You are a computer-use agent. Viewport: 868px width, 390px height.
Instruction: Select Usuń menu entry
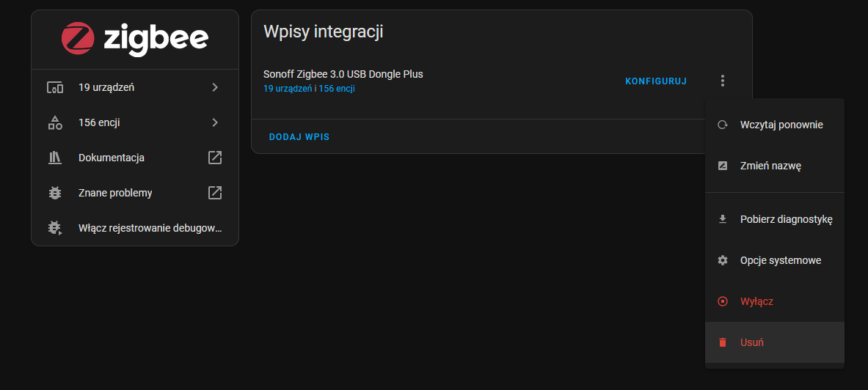click(x=774, y=342)
